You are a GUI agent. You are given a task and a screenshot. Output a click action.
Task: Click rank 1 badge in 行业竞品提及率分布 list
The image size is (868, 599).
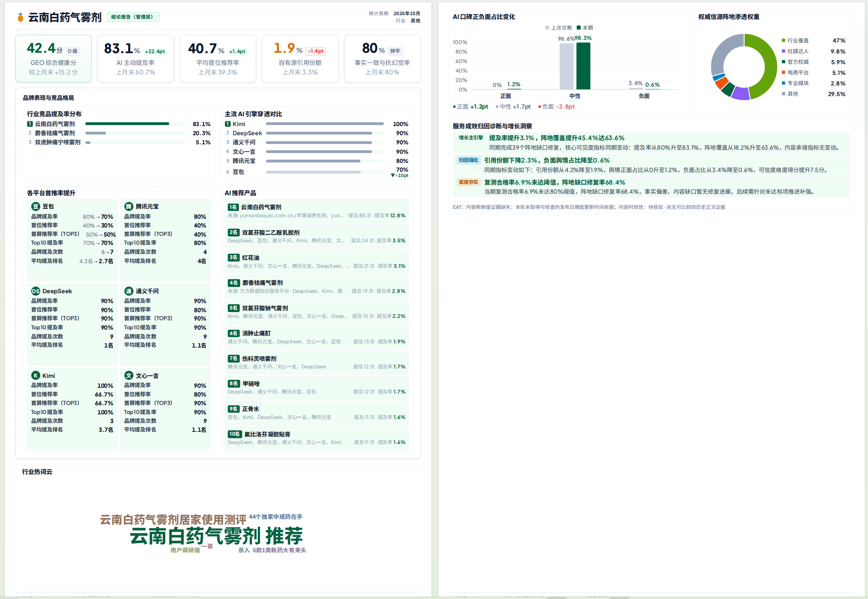(x=30, y=124)
